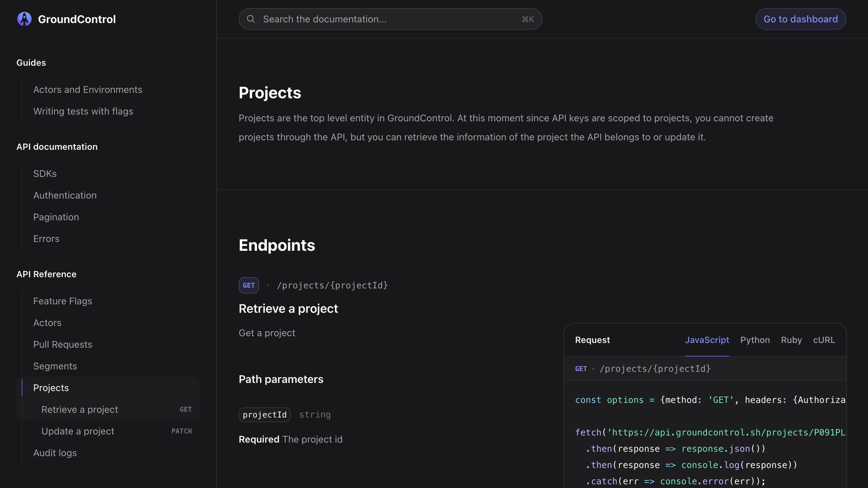The height and width of the screenshot is (488, 868).
Task: Click the ⌘K shortcut hint
Action: pyautogui.click(x=528, y=19)
